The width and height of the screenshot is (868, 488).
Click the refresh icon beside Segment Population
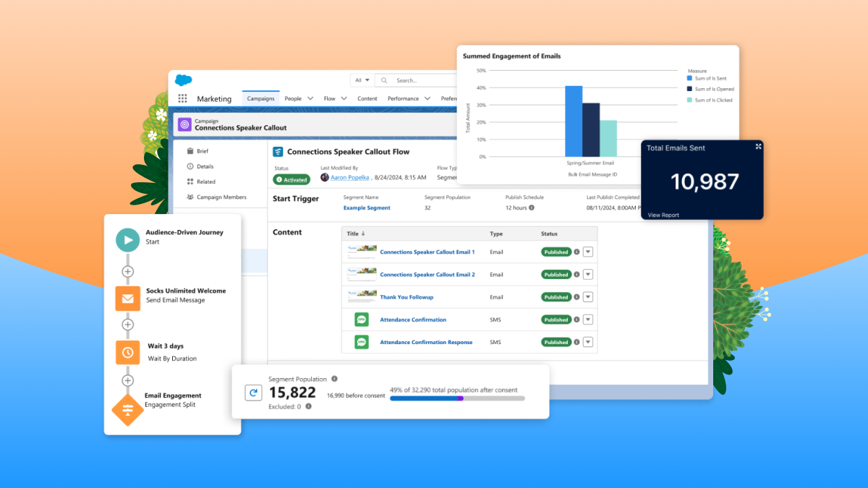click(x=252, y=393)
